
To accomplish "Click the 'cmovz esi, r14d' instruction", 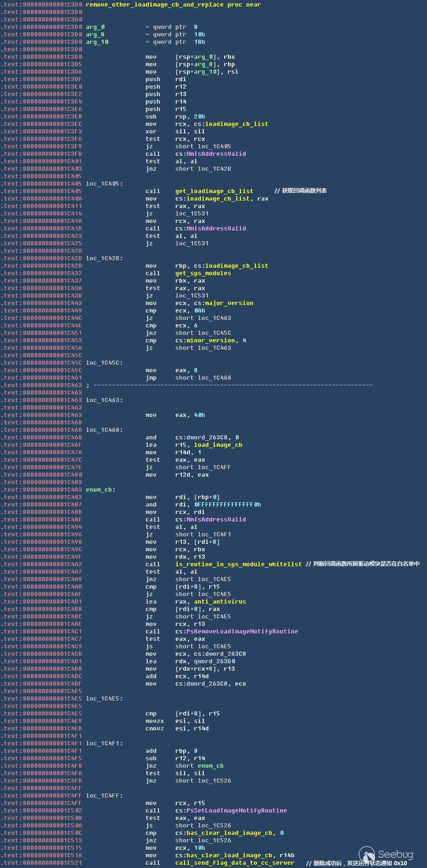I will [x=177, y=729].
